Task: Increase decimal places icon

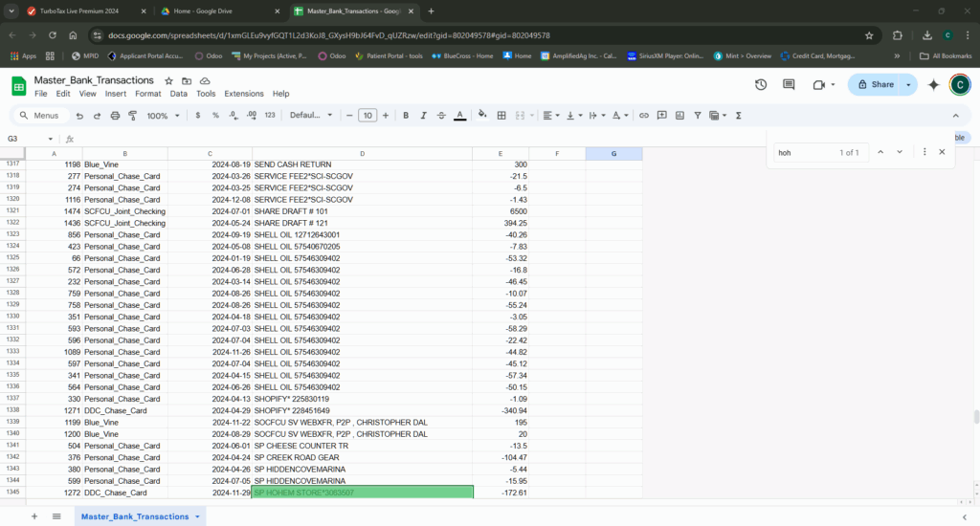Action: tap(252, 116)
